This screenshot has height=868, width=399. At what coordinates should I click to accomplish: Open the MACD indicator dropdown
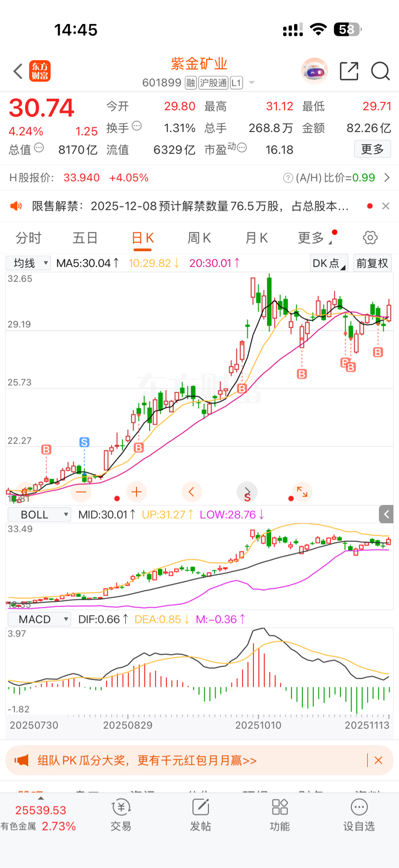click(x=39, y=619)
